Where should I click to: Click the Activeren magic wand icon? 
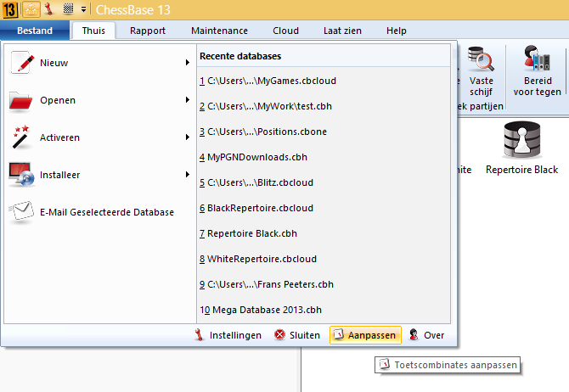(x=21, y=137)
